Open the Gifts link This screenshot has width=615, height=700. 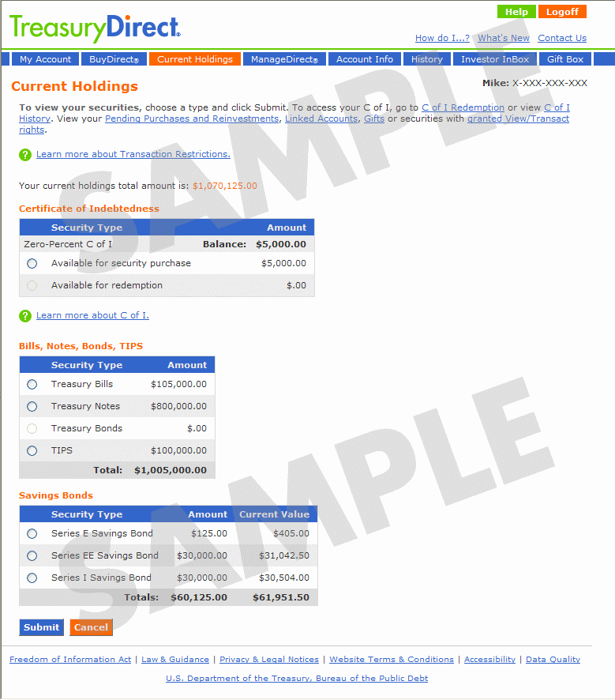point(374,119)
